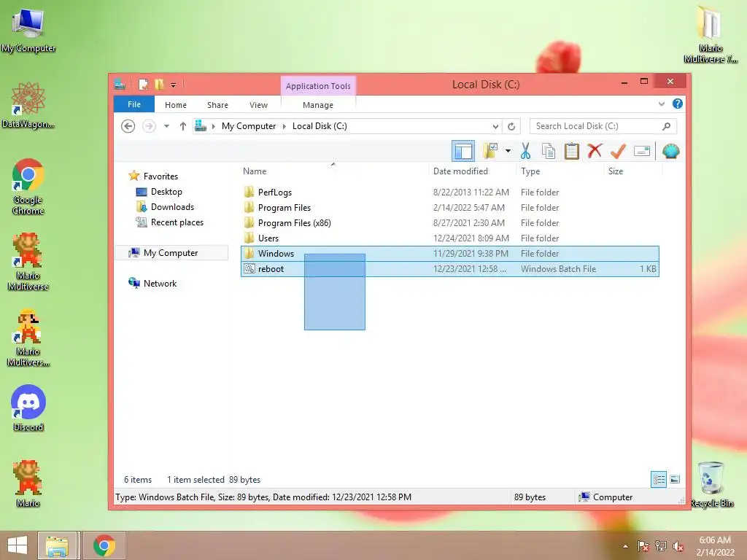
Task: Click the Cut scissors icon
Action: point(525,152)
